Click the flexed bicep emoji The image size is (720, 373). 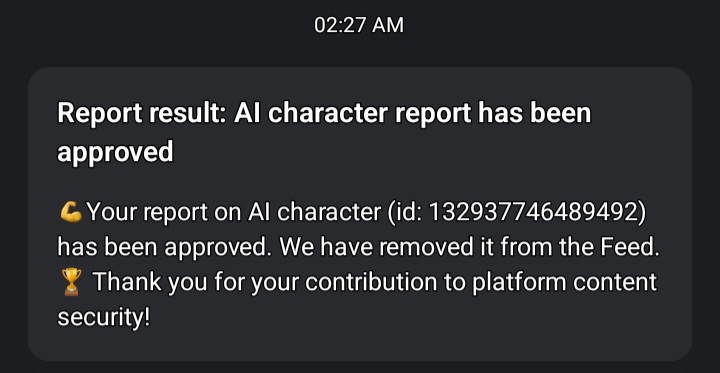pos(71,213)
